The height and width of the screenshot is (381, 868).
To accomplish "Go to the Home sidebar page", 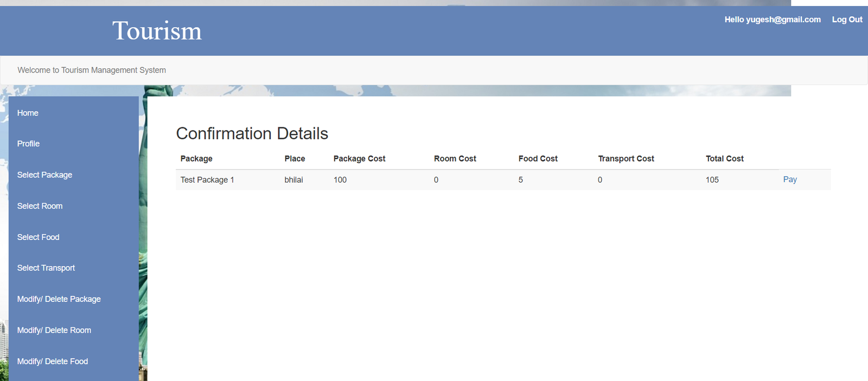I will tap(28, 113).
